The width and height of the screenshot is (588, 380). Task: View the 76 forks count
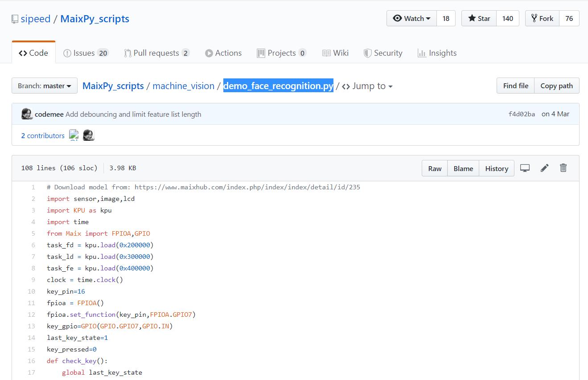coord(569,18)
